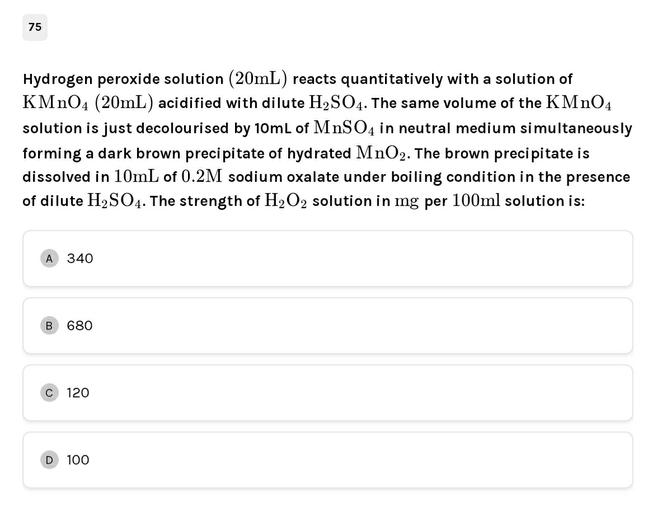Select the circular A option badge
The image size is (648, 512).
49,258
